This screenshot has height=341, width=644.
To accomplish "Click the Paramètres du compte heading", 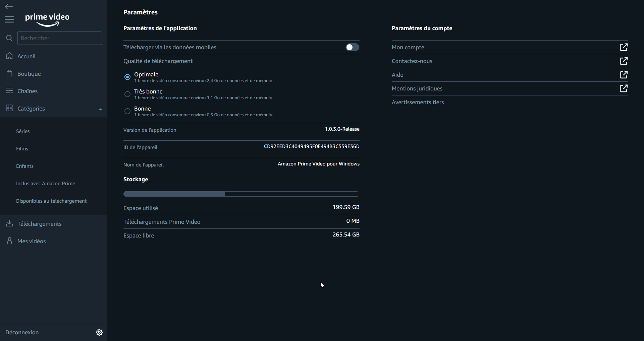I will 422,28.
